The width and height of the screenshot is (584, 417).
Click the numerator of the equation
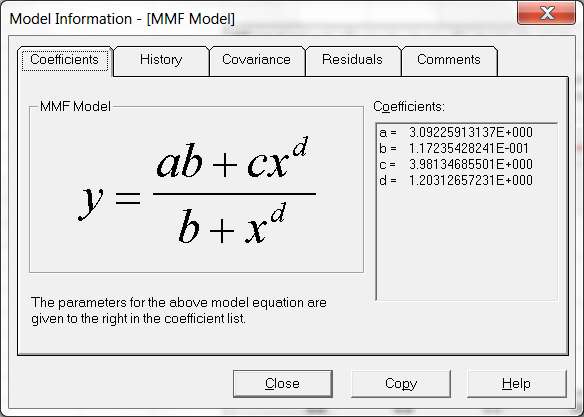click(232, 160)
